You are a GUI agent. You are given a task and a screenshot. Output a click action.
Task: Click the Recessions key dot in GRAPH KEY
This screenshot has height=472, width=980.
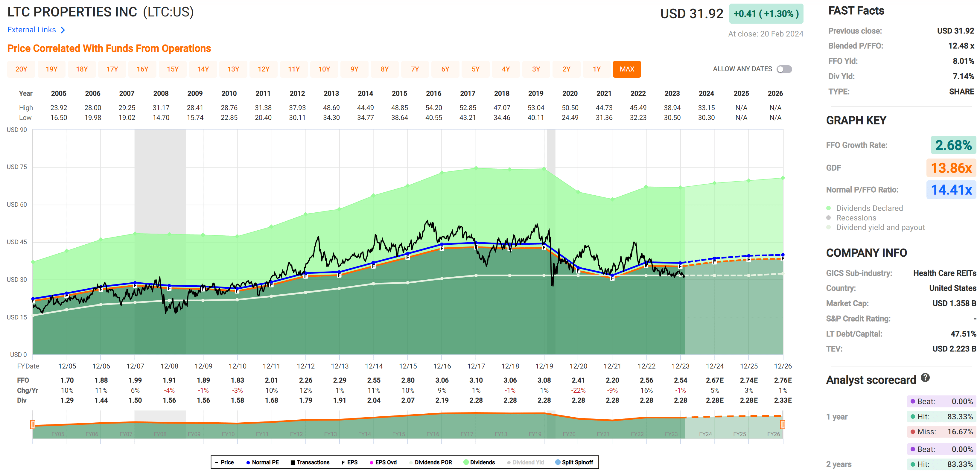coord(829,217)
